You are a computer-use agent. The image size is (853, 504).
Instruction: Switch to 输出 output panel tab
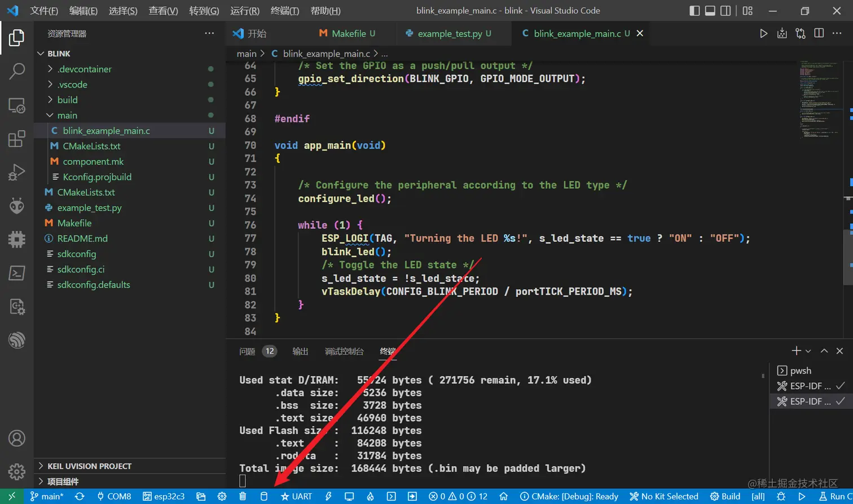coord(300,351)
